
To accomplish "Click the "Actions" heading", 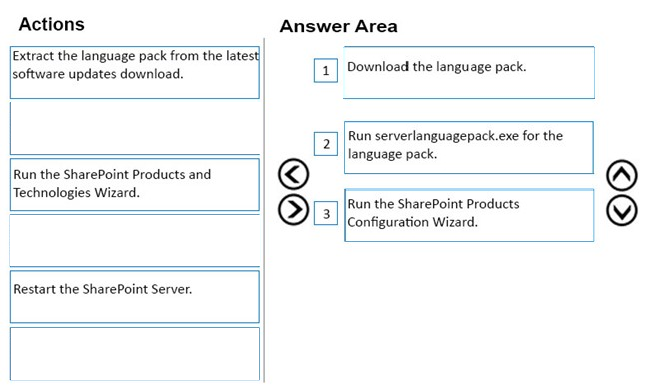I will click(51, 24).
